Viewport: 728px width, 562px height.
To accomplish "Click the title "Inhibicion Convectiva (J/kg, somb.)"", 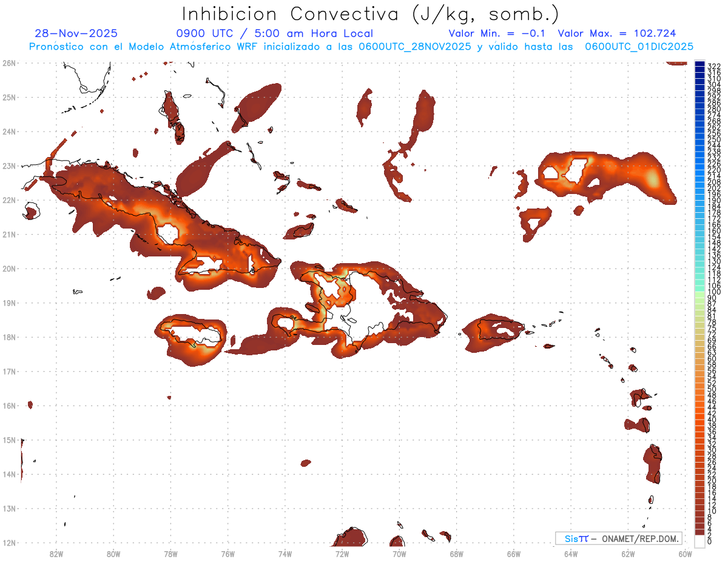I will [371, 14].
